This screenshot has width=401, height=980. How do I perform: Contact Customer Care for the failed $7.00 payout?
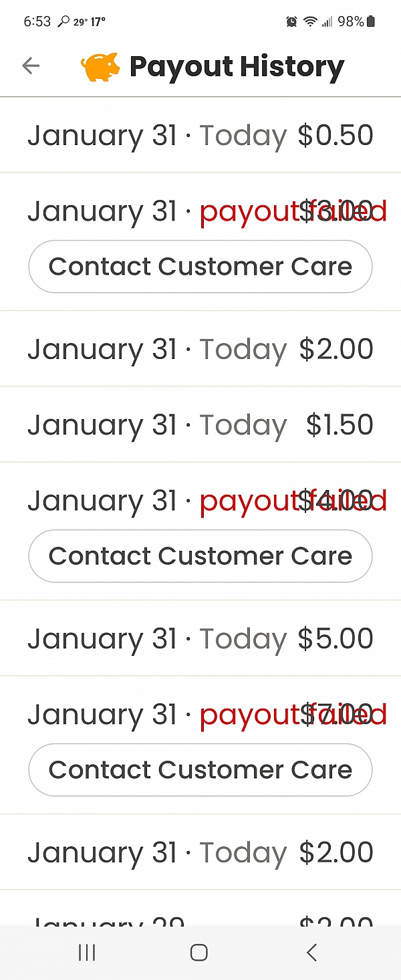[x=200, y=770]
